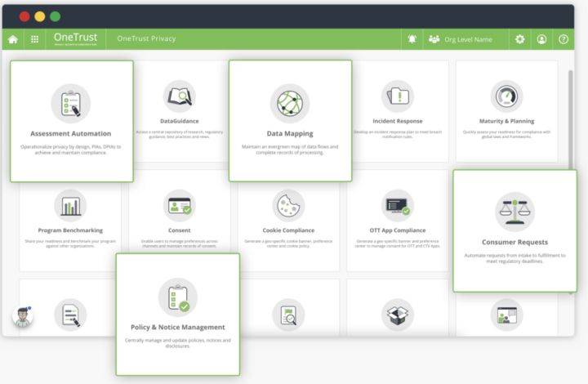The image size is (588, 384).
Task: Click the Incident Response tile title
Action: (x=398, y=121)
